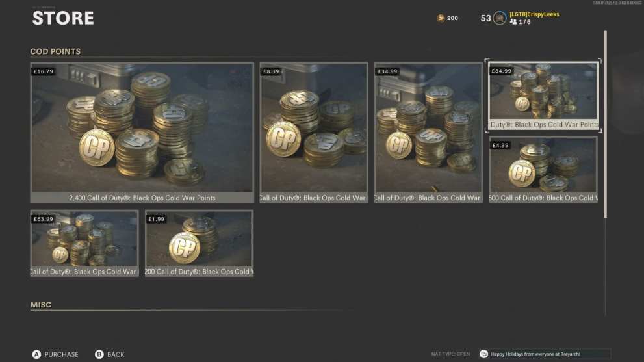Open the highlighted £84.99 points bundle
The image size is (644, 362).
point(543,96)
